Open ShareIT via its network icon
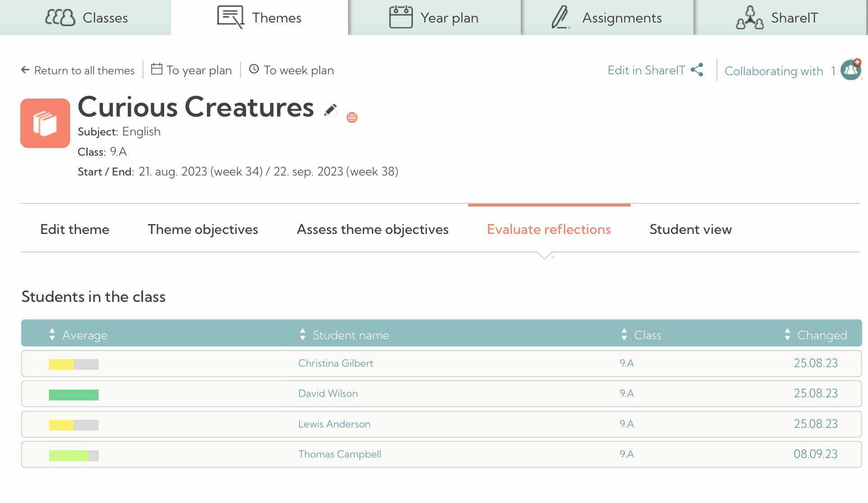Screen dimensions: 868x503 pyautogui.click(x=750, y=17)
